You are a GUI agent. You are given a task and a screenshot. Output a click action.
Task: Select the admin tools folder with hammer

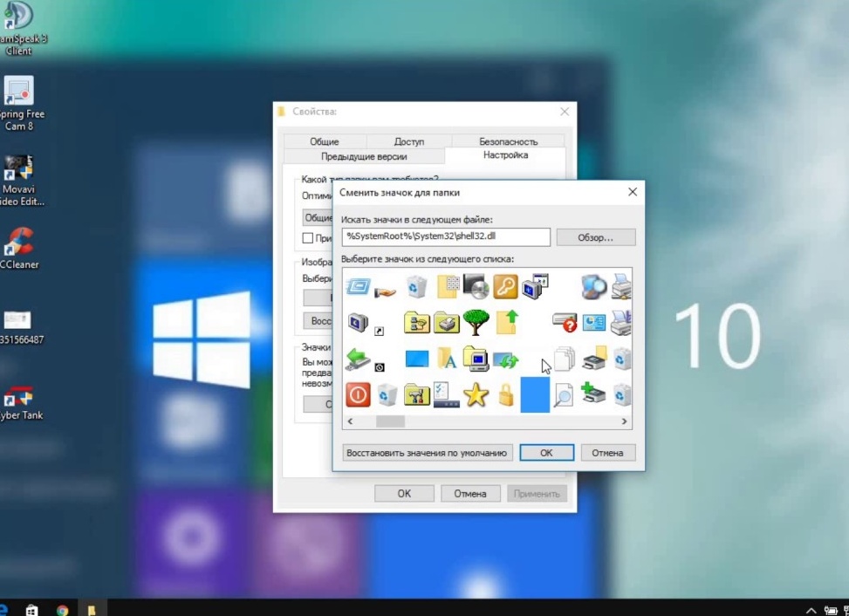[x=417, y=394]
